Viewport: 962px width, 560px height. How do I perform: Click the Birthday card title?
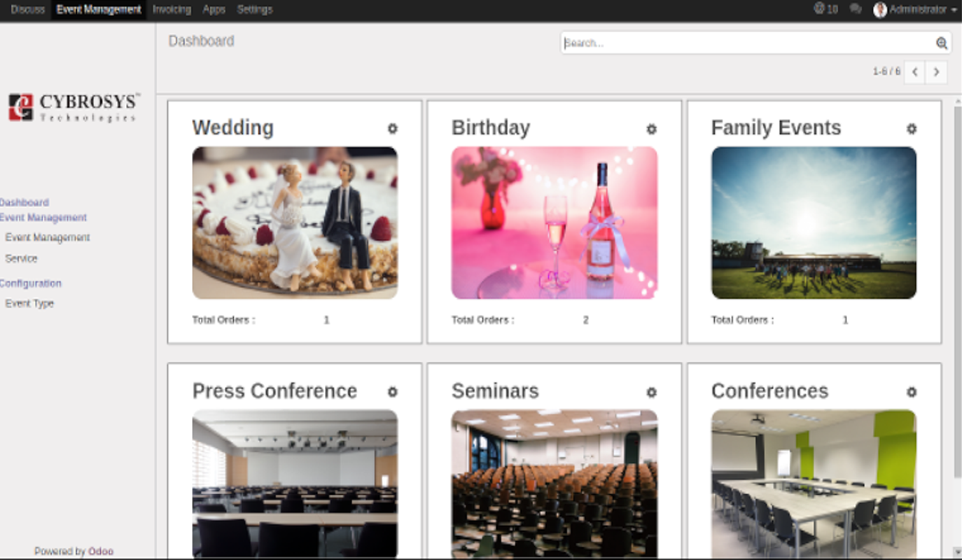point(491,128)
